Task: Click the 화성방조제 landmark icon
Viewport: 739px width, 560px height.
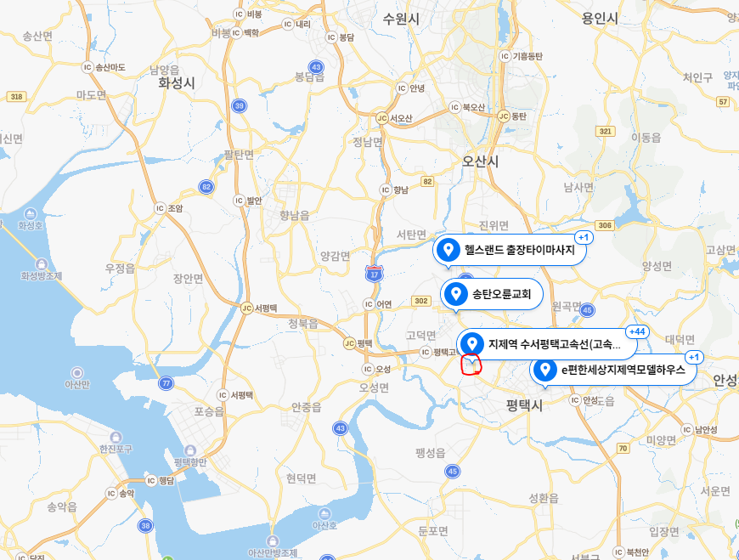Action: (42, 264)
